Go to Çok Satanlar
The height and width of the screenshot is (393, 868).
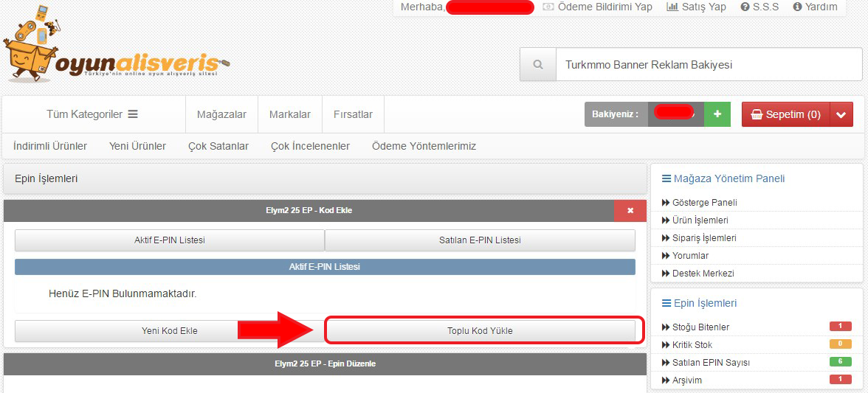coord(218,147)
